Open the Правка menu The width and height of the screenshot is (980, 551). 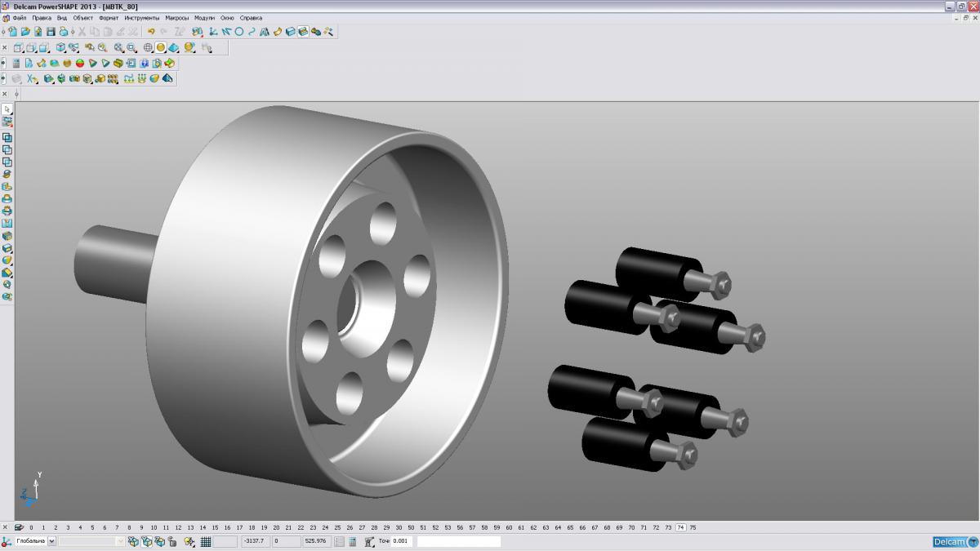[x=42, y=17]
